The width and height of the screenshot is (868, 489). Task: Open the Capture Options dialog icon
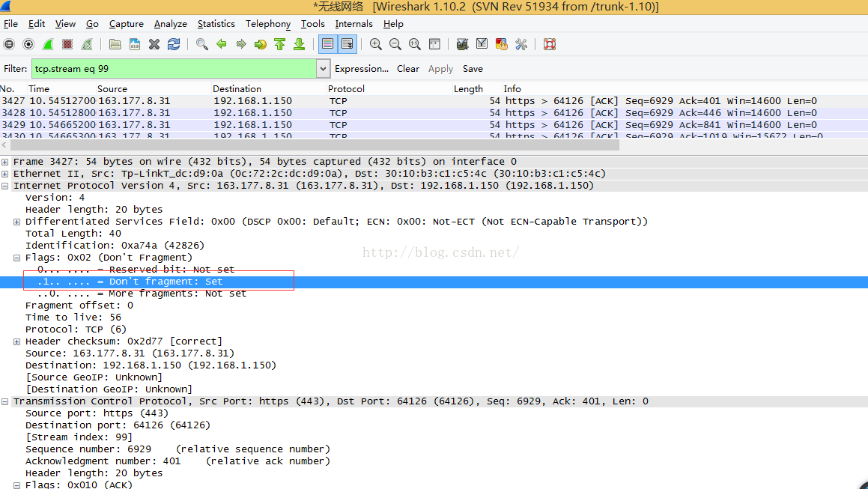pyautogui.click(x=28, y=44)
